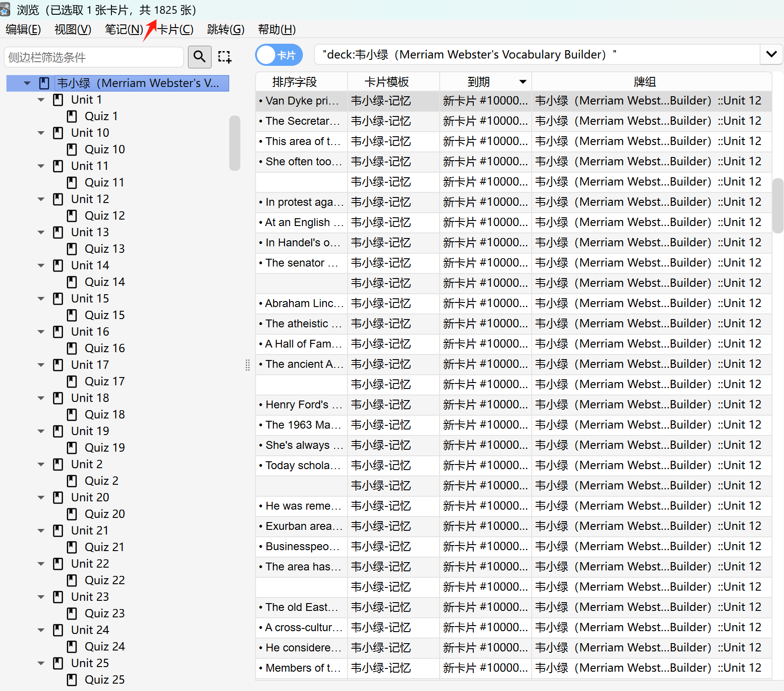Collapse the Unit 22 deck arrow

pyautogui.click(x=41, y=564)
